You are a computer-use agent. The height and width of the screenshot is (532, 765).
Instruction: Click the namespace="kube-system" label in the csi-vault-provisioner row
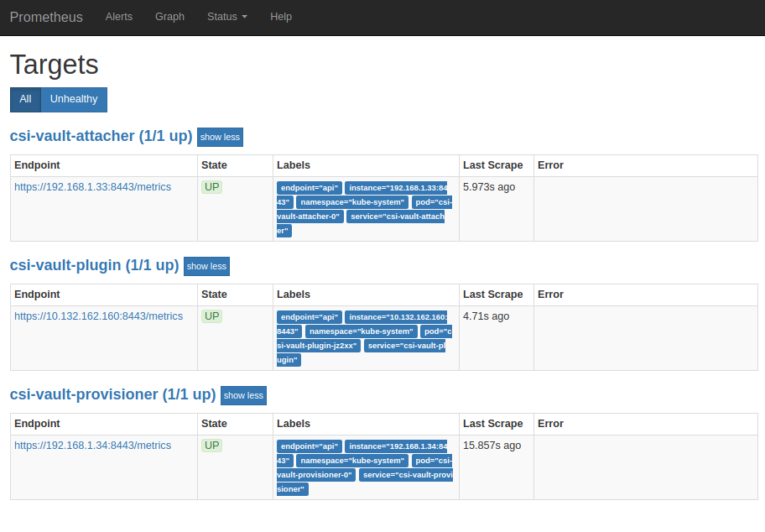pyautogui.click(x=352, y=461)
